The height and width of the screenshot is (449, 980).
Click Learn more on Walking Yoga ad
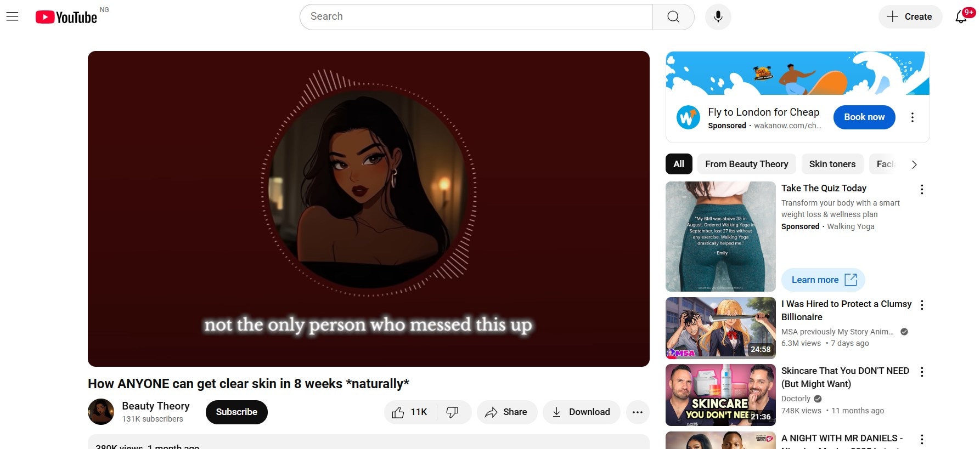[823, 280]
